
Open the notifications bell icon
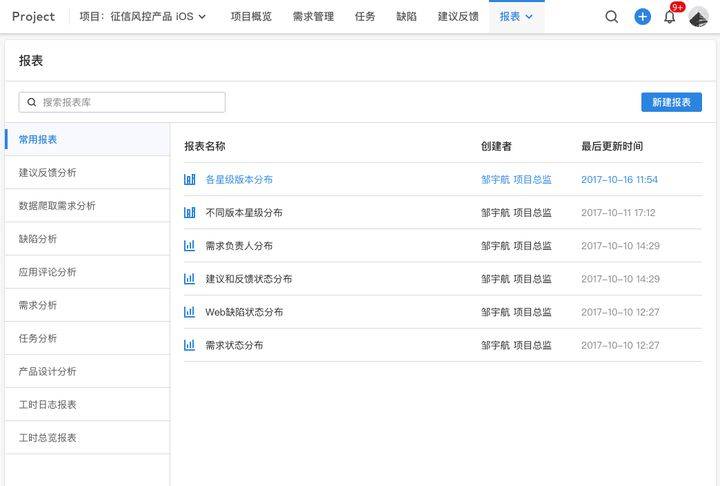click(x=669, y=17)
